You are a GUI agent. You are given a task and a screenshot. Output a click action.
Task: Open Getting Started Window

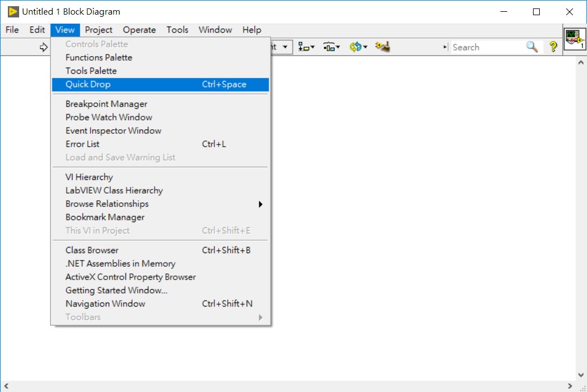coord(160,291)
